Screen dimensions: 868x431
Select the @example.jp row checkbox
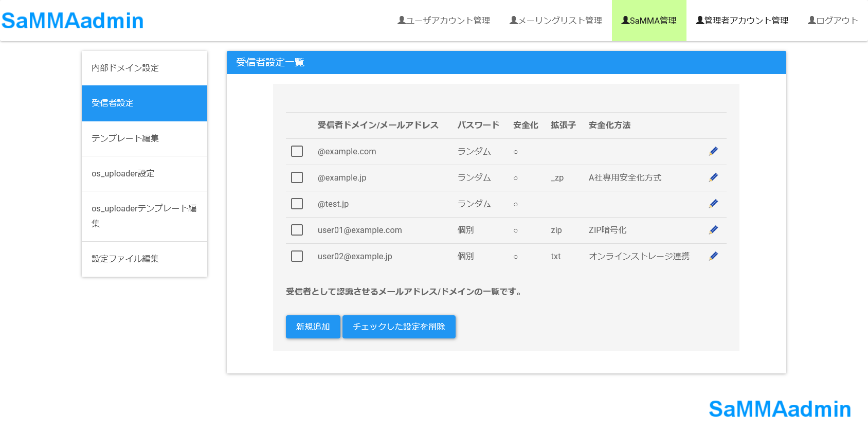(x=297, y=177)
